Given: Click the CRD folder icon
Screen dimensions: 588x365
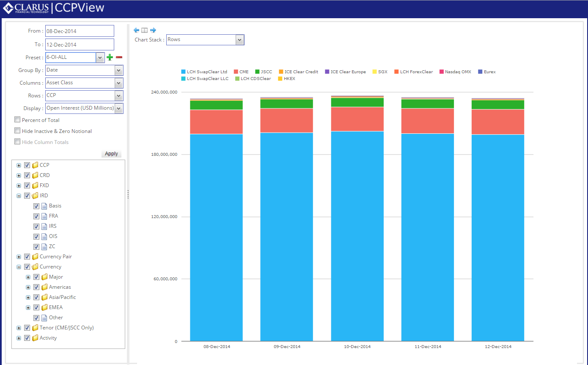Looking at the screenshot, I should pos(36,175).
